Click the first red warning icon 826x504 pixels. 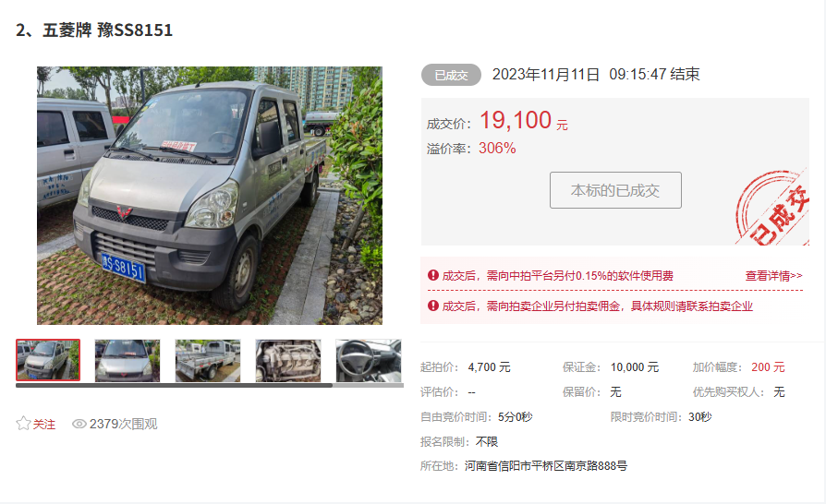click(x=433, y=275)
